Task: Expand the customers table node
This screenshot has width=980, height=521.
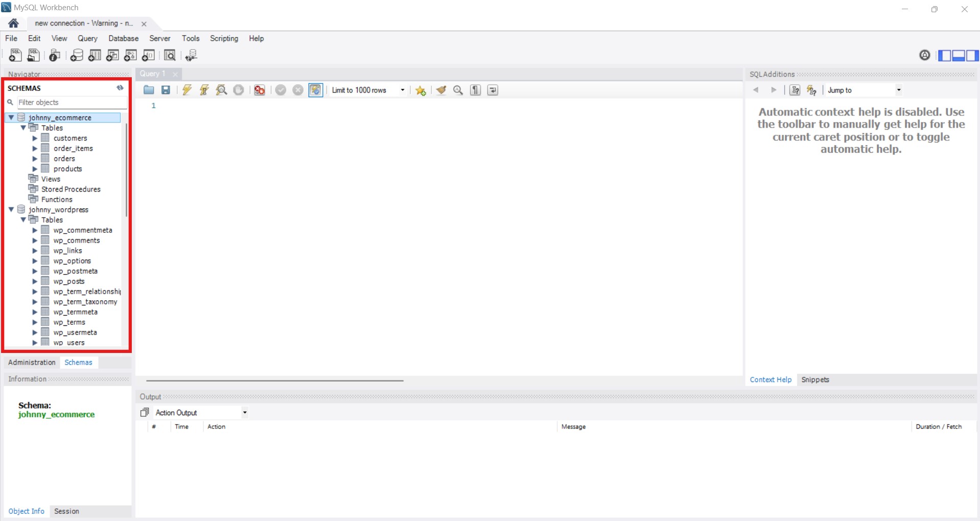Action: coord(35,138)
